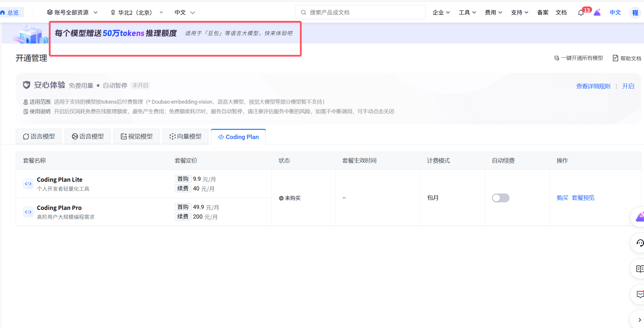Open the 查看详细规则 link
644x328 pixels.
pos(593,86)
